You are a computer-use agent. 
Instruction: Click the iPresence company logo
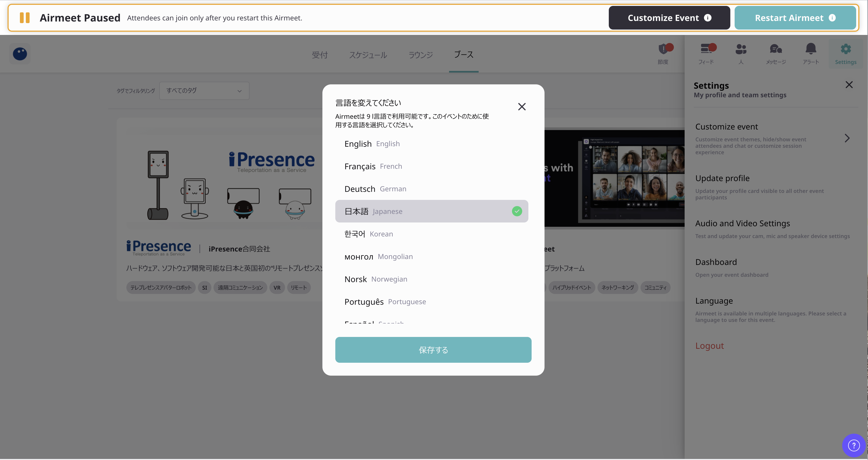click(x=159, y=248)
